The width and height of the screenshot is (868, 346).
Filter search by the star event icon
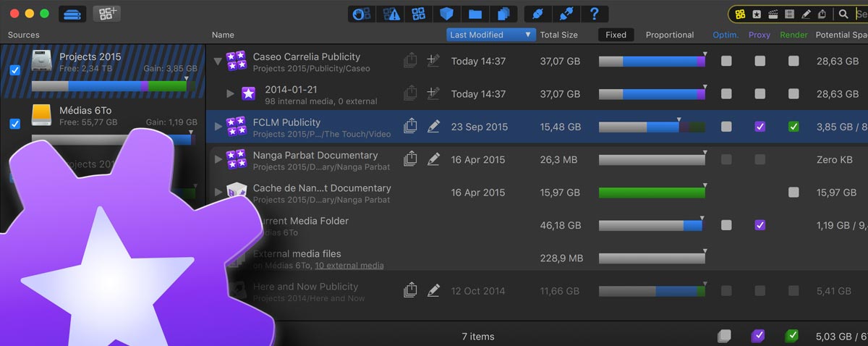(756, 14)
